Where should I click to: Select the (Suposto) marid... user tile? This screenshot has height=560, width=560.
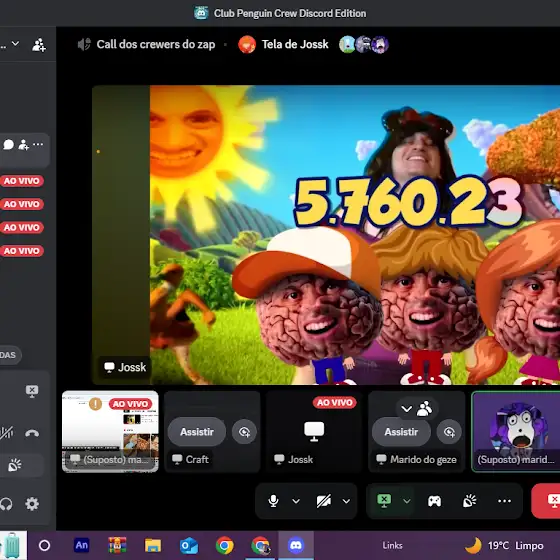pos(516,431)
